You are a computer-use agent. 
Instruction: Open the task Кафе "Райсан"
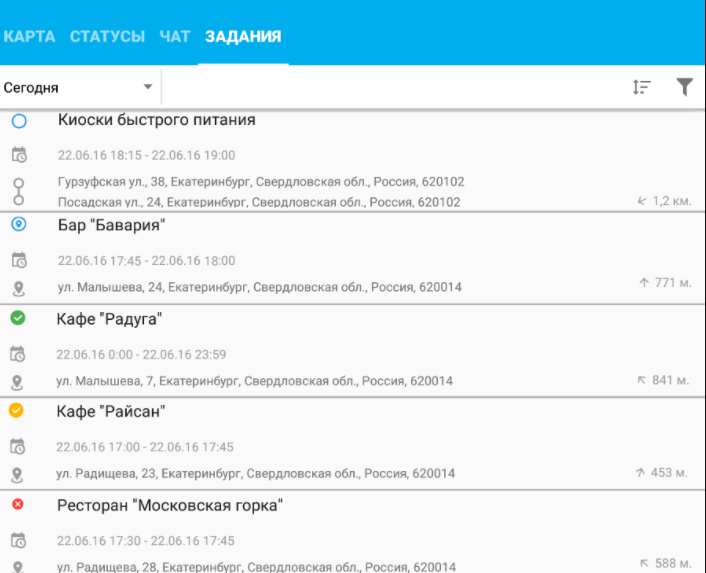(111, 411)
